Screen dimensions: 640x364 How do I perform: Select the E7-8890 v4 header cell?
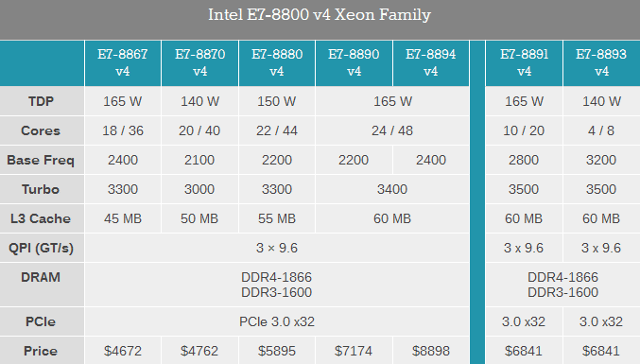pyautogui.click(x=354, y=62)
